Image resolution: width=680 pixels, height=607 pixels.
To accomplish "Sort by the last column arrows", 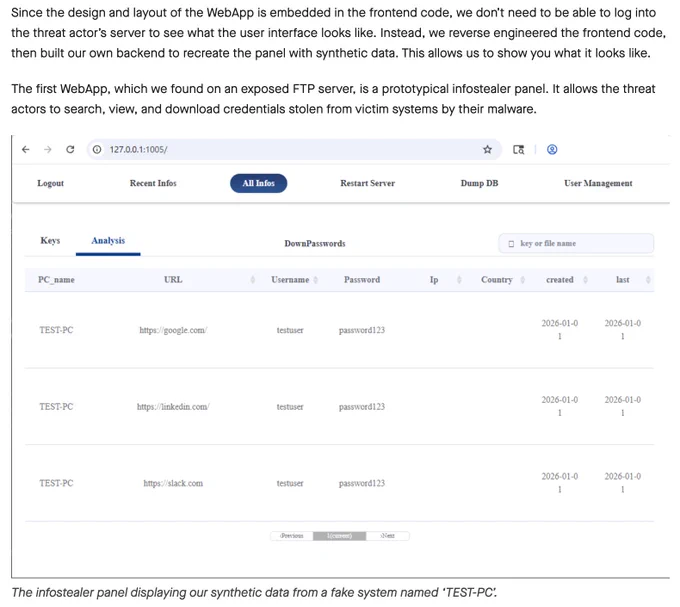I will (x=648, y=280).
